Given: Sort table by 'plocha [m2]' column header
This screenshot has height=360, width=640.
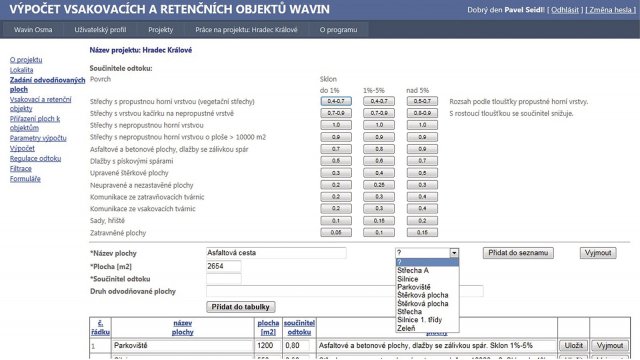Looking at the screenshot, I should tap(268, 327).
